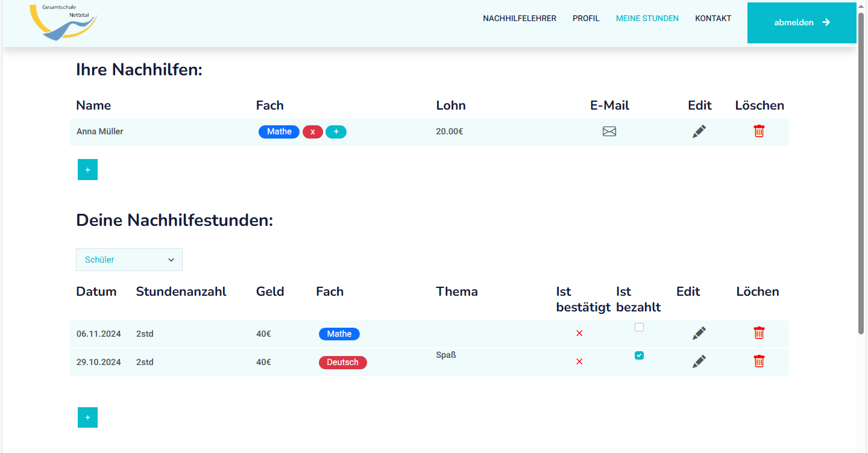The height and width of the screenshot is (453, 868).
Task: Delete the 29.10.2024 lesson with trash icon
Action: coord(759,361)
